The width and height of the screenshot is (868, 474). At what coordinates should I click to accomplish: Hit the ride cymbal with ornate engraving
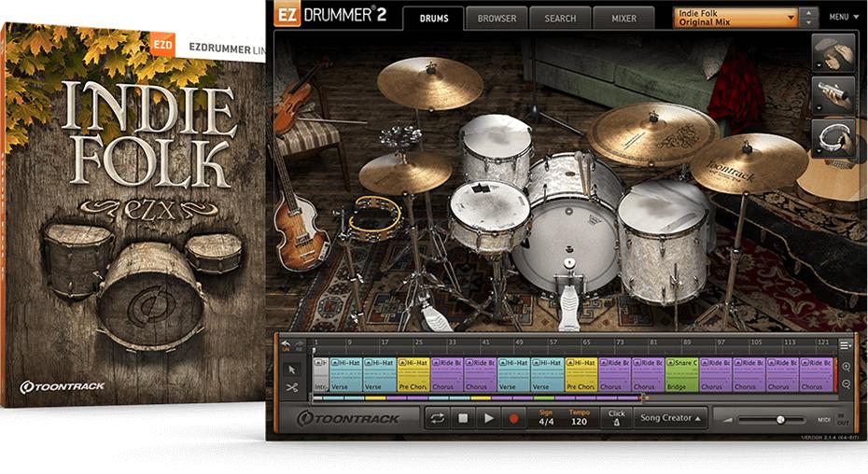[653, 134]
